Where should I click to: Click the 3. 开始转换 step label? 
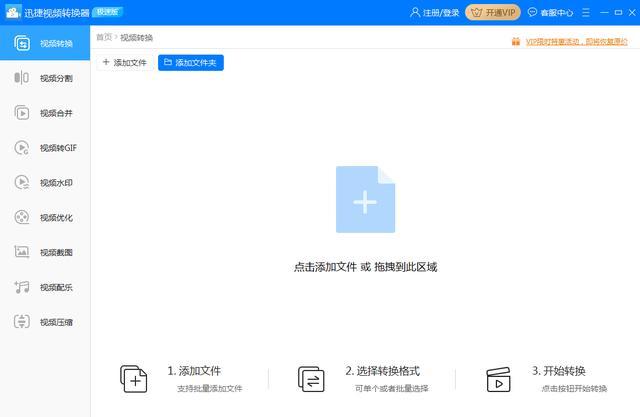point(558,370)
